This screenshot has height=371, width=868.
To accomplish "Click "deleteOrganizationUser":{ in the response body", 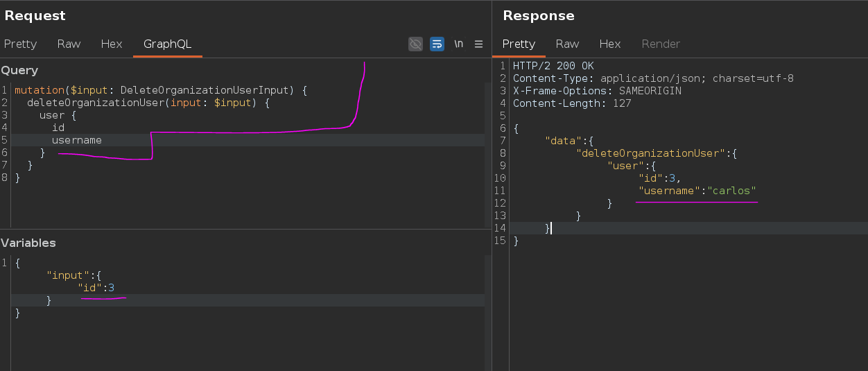I will pos(656,153).
